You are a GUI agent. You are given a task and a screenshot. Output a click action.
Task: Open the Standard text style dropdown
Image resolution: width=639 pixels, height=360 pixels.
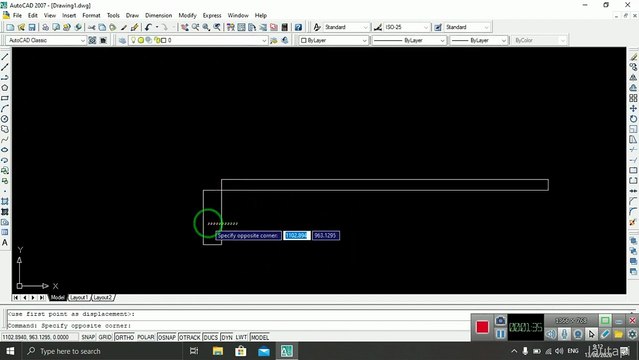[346, 27]
